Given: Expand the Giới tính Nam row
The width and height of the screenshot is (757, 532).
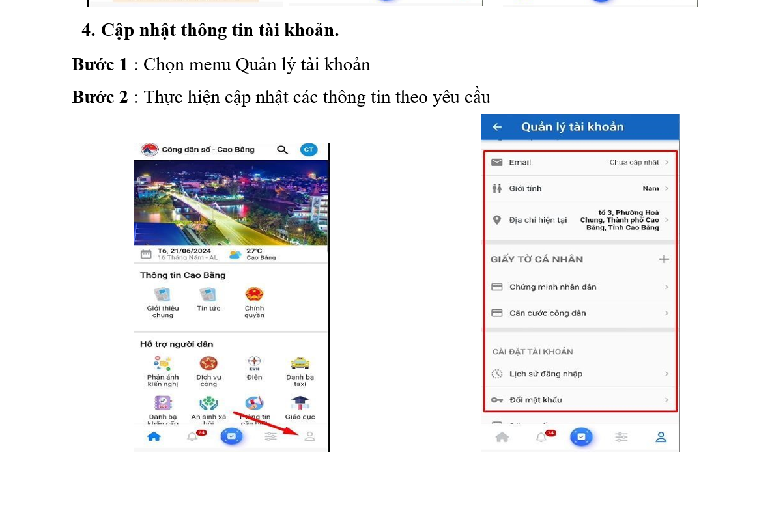Looking at the screenshot, I should coord(581,189).
